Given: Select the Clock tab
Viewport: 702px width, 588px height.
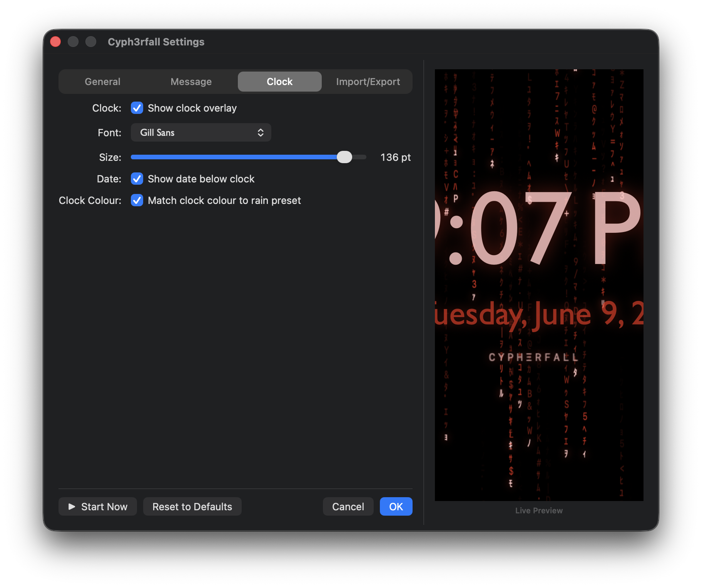Looking at the screenshot, I should click(279, 82).
